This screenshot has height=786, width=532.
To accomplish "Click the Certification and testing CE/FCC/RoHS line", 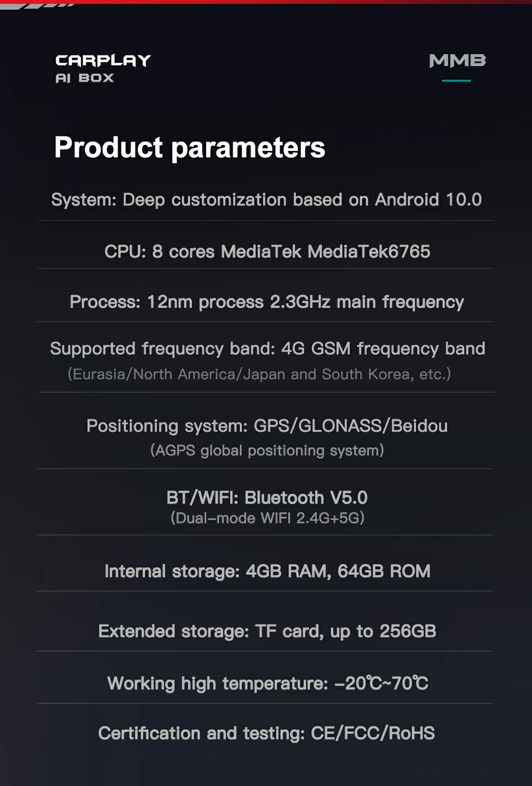I will [x=266, y=733].
